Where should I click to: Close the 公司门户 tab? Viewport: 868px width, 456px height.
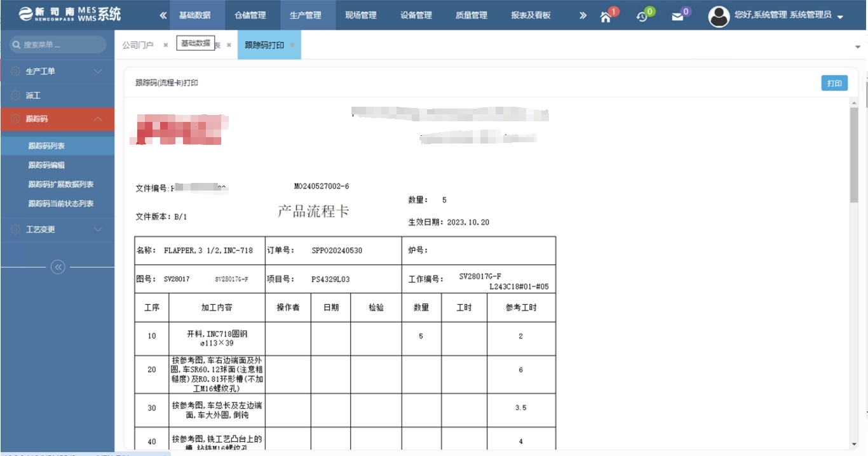tap(166, 45)
